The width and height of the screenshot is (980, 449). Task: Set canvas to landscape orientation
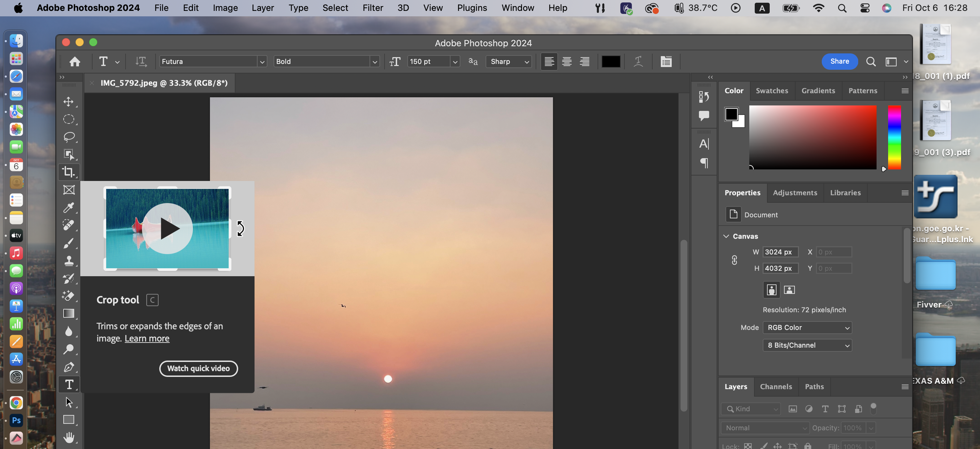(789, 290)
